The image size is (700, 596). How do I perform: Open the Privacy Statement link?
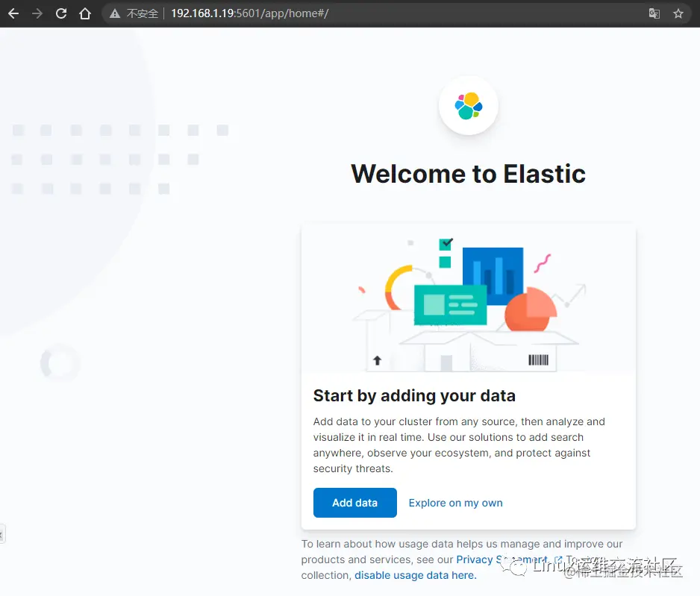click(x=501, y=559)
